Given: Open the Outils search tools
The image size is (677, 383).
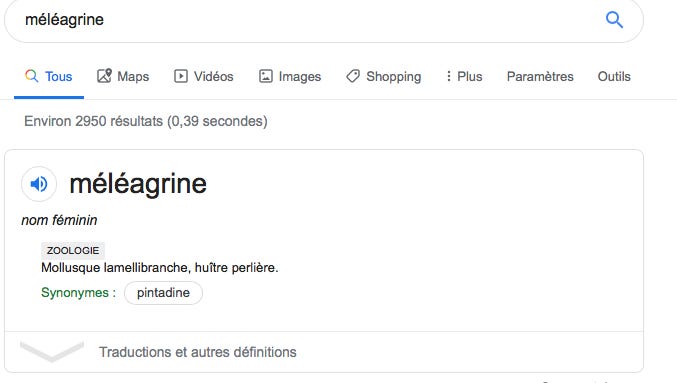Looking at the screenshot, I should [614, 76].
